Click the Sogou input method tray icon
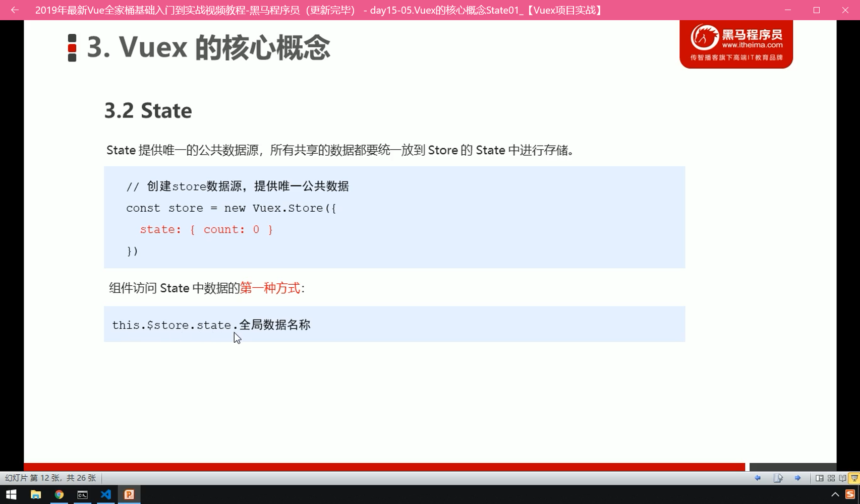Screen dimensions: 860x504 850,494
